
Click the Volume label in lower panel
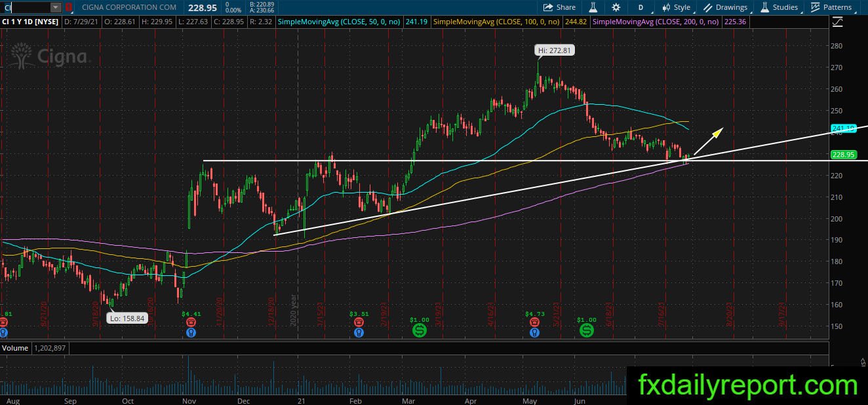point(14,348)
